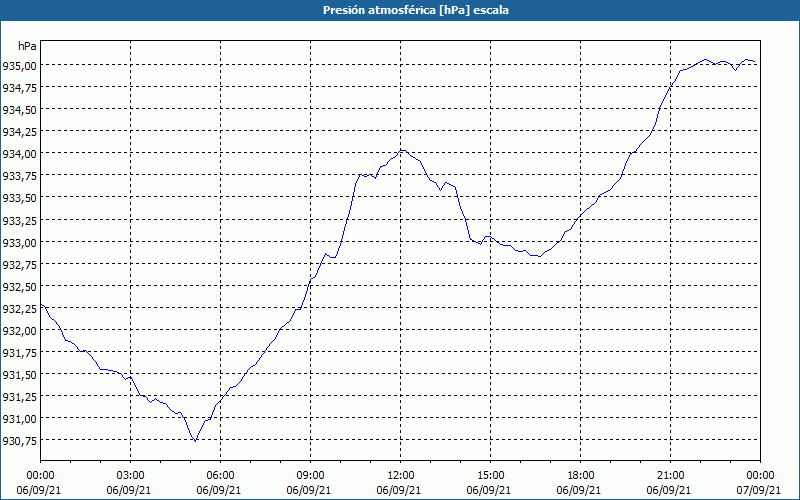Viewport: 800px width, 500px height.
Task: Select the 935,00 pressure axis label
Action: [19, 65]
